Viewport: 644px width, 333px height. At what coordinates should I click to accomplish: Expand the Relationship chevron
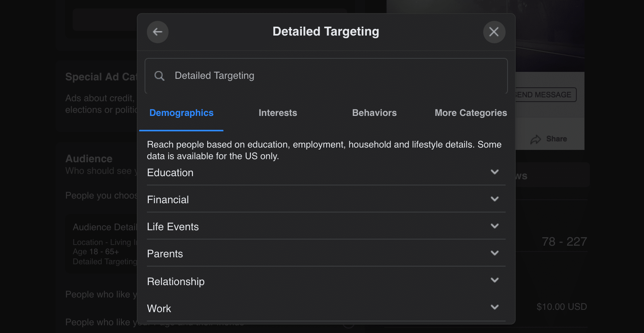click(494, 280)
